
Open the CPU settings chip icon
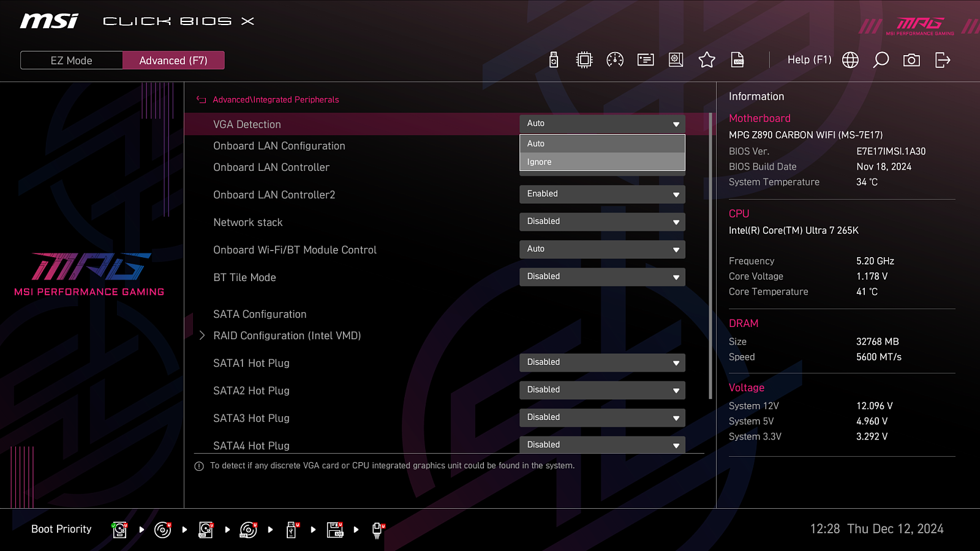point(584,60)
